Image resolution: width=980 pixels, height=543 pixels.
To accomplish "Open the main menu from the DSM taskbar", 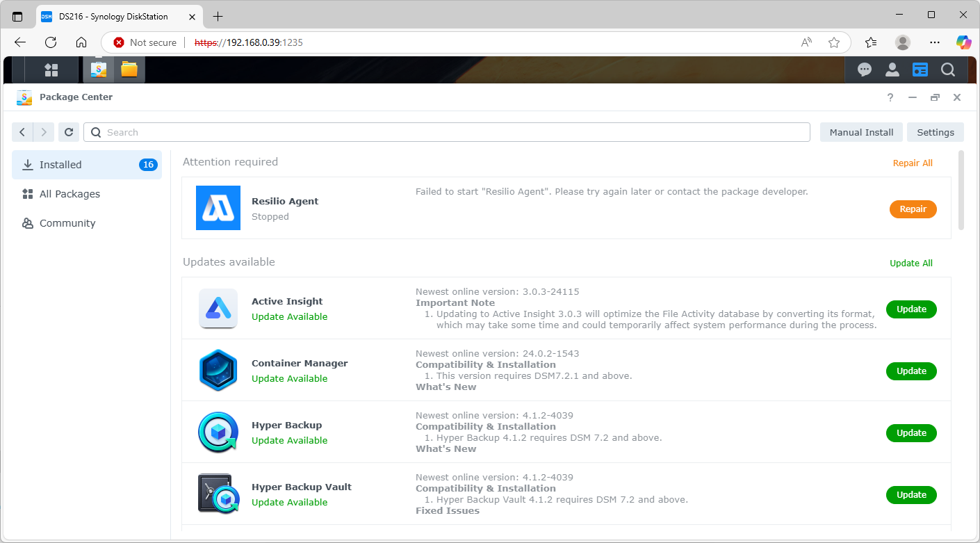I will point(50,70).
